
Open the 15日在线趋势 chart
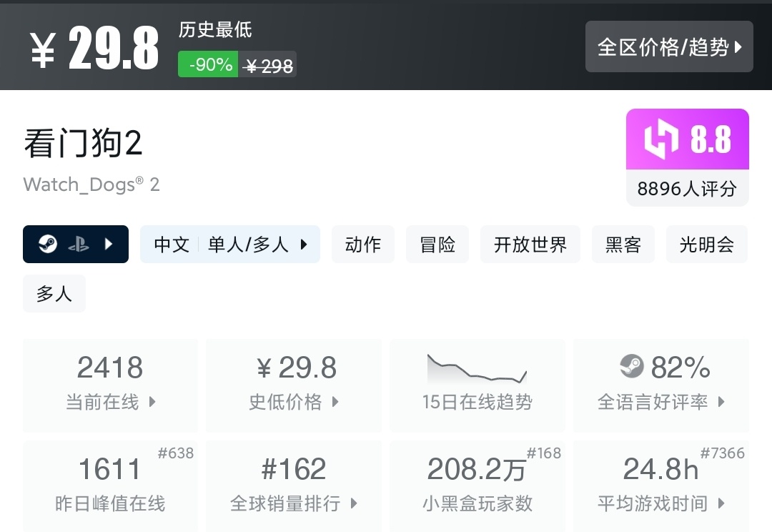coord(477,372)
